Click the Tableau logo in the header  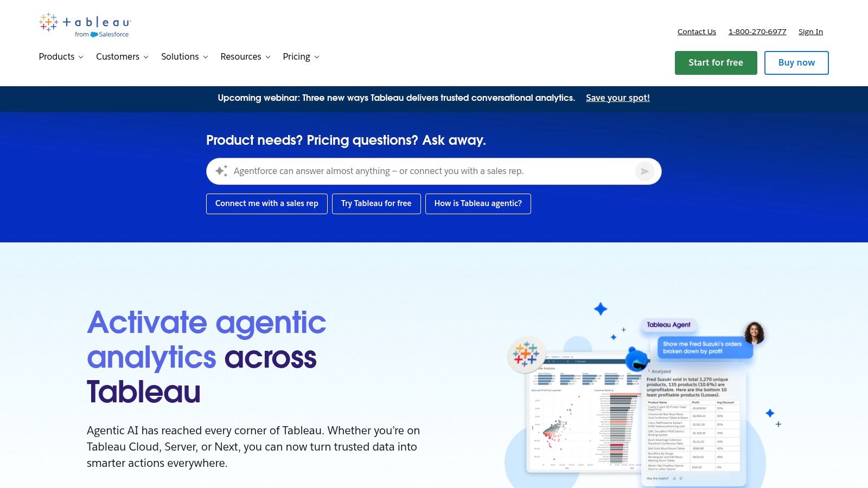click(x=85, y=25)
